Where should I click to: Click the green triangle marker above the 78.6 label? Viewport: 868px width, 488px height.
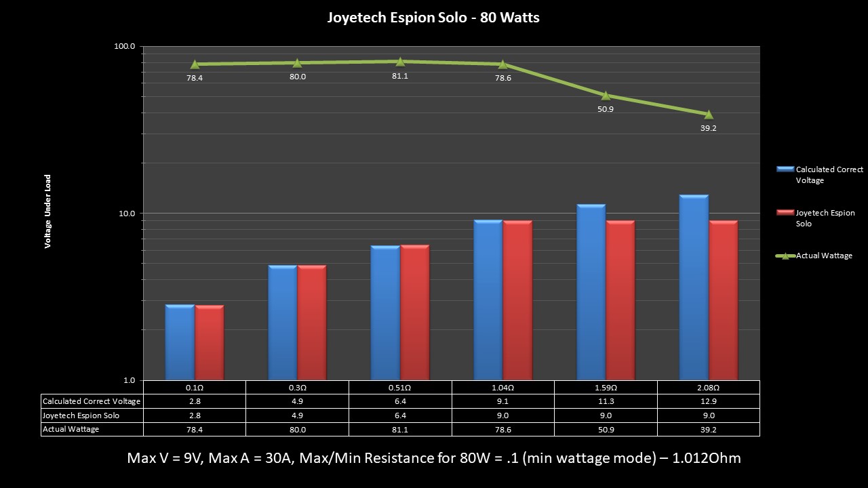click(x=502, y=64)
